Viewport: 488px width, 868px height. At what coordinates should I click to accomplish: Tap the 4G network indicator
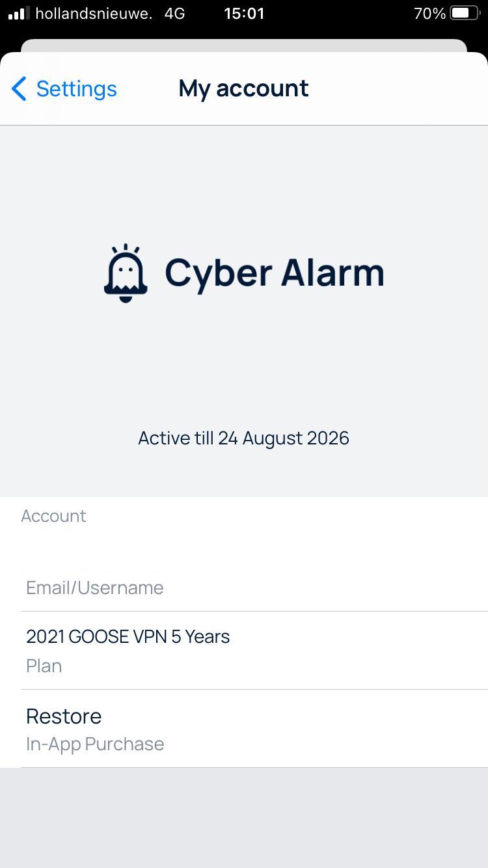pyautogui.click(x=174, y=13)
